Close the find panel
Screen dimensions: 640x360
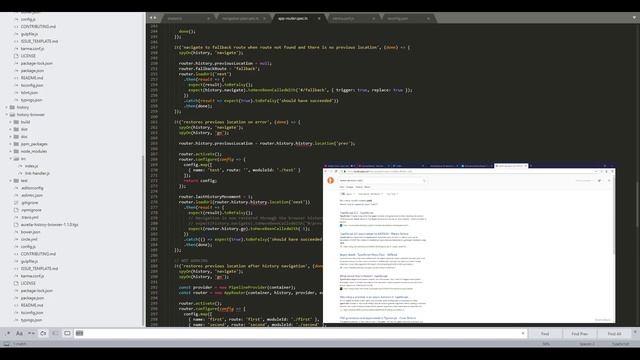coord(635,332)
